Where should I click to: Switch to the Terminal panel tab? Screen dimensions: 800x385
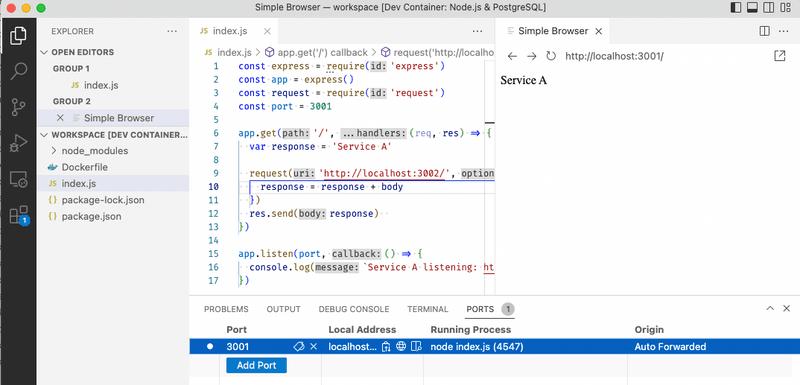[428, 309]
